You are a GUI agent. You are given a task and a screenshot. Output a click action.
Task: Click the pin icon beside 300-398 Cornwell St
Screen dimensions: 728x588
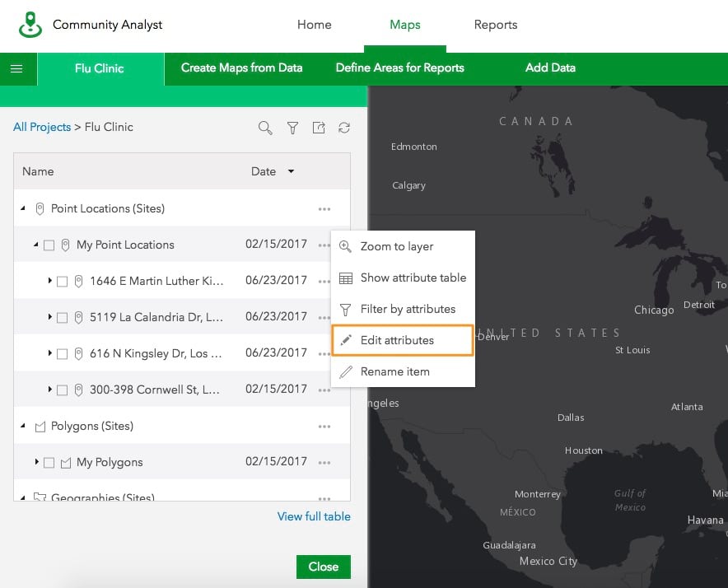click(78, 390)
